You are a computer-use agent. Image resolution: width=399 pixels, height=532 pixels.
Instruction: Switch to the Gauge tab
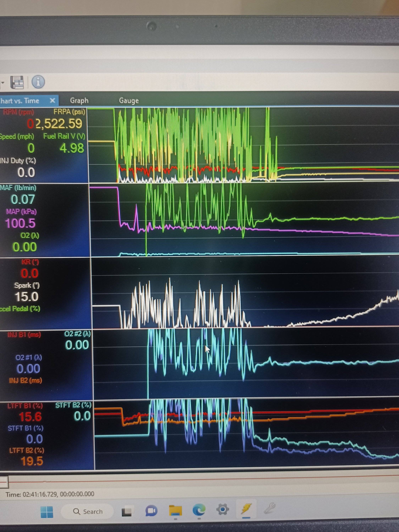[x=129, y=101]
